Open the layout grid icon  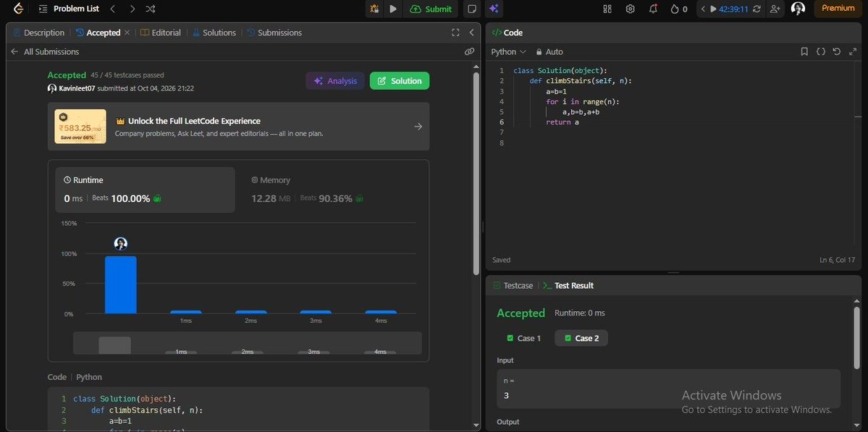click(x=607, y=9)
